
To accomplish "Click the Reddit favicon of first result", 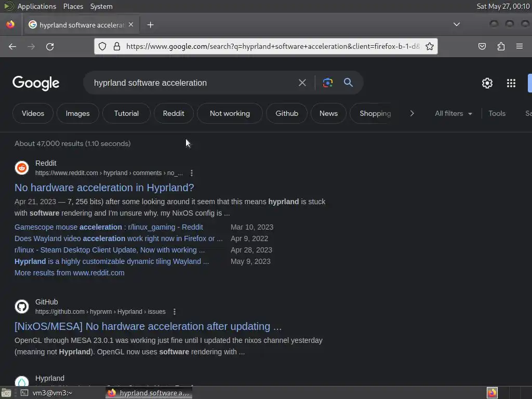I will point(22,168).
